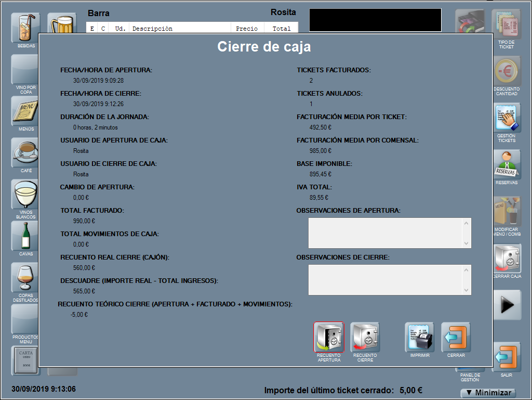Choose the Café category

[x=25, y=152]
